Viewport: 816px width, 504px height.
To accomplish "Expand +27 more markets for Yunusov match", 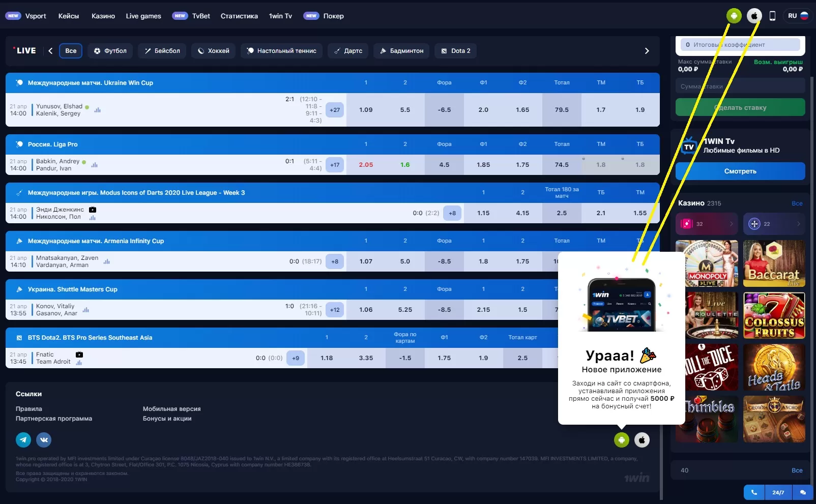I will [x=335, y=110].
